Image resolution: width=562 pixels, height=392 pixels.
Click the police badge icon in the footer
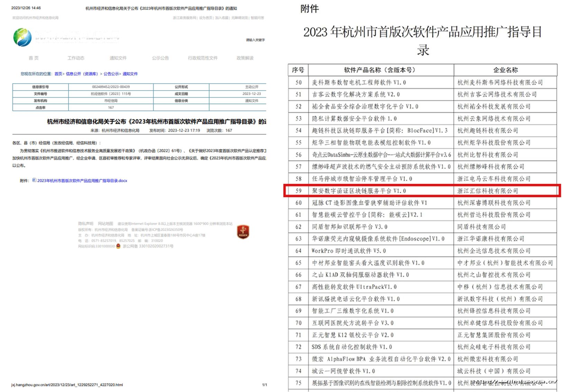coord(118,246)
